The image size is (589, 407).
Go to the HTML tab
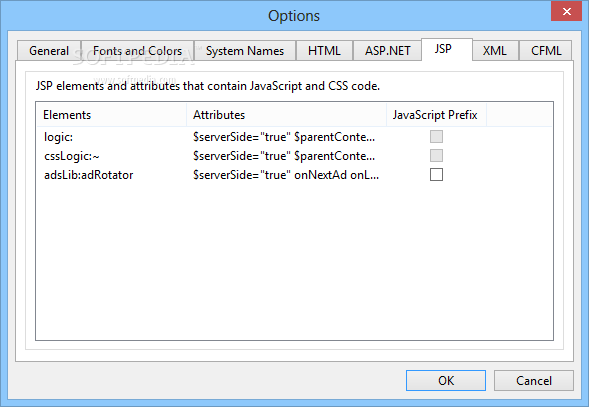coord(324,51)
